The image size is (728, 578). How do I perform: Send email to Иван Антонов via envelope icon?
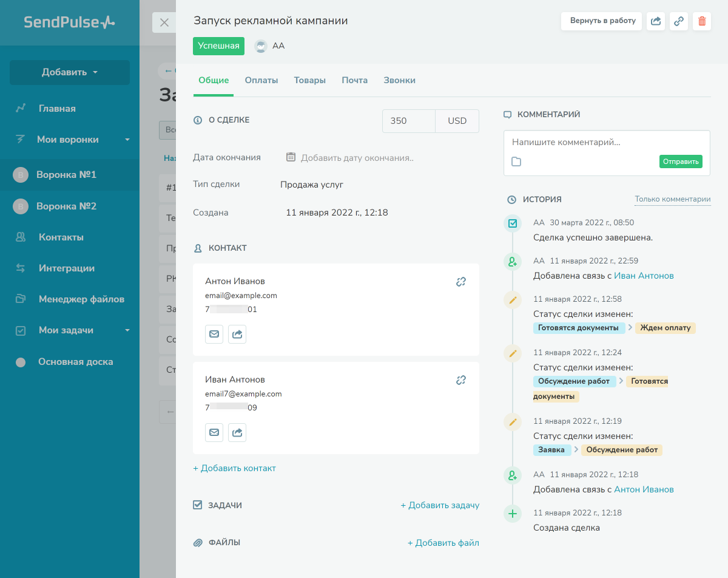(x=214, y=432)
